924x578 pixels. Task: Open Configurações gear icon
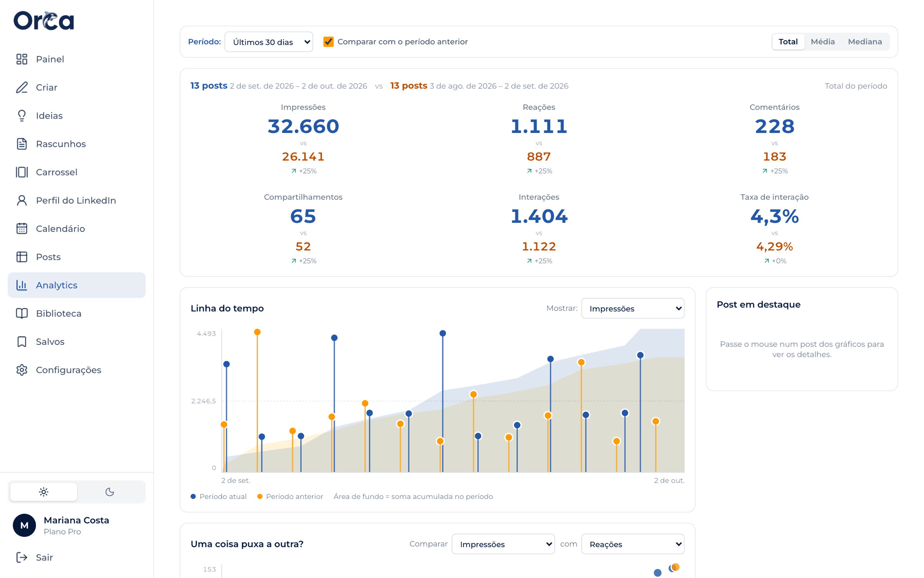tap(22, 370)
